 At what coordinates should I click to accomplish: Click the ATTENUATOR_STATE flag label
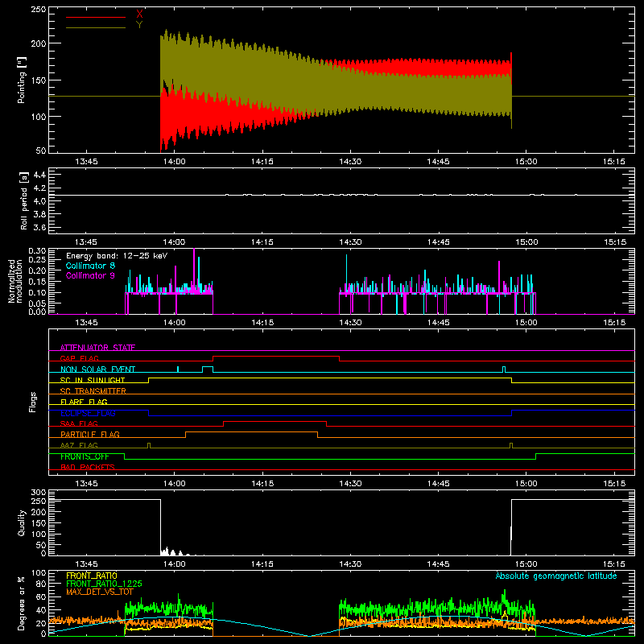tap(97, 348)
